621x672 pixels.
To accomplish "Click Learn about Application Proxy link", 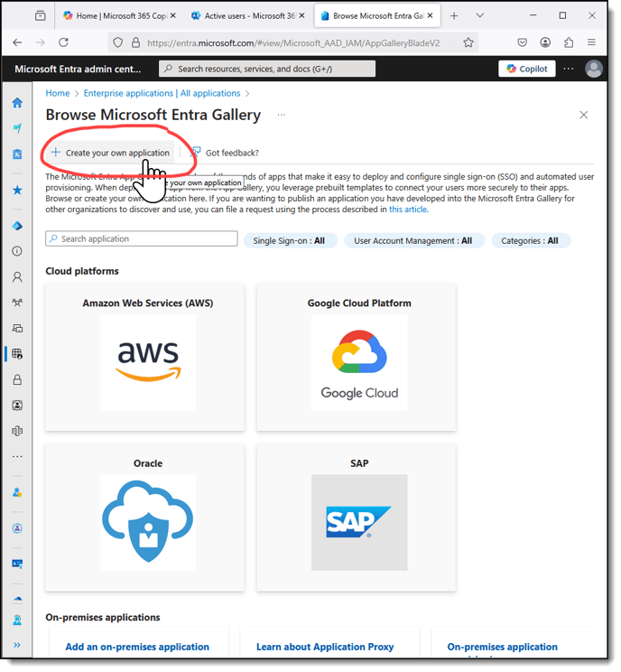I will pos(325,647).
